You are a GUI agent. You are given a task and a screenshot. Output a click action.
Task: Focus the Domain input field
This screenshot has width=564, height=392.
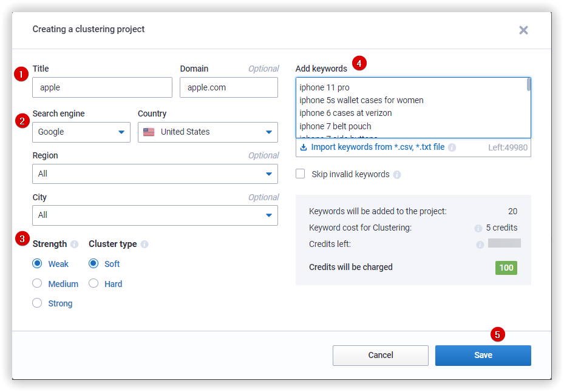229,87
